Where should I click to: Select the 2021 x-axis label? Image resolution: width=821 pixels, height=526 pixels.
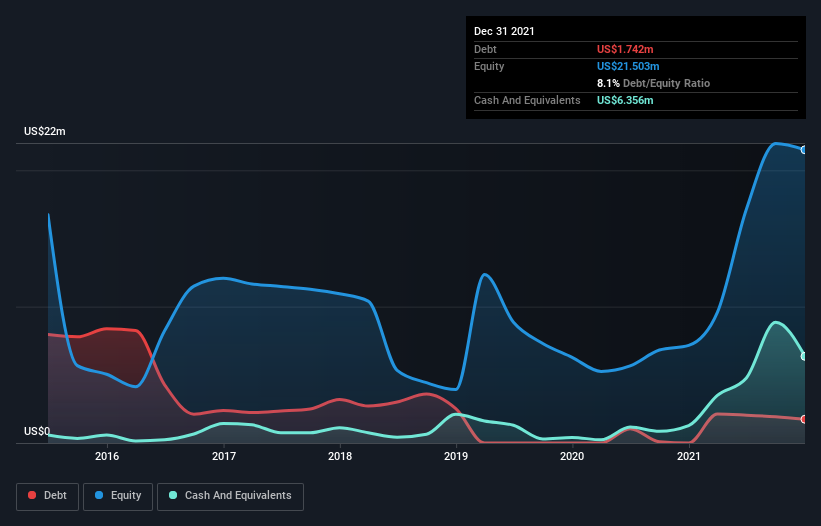click(689, 456)
